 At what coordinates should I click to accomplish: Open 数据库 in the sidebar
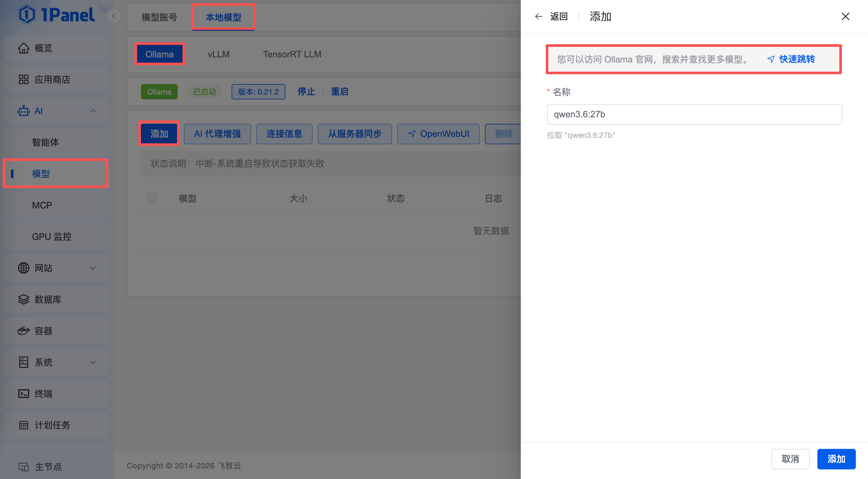click(56, 299)
